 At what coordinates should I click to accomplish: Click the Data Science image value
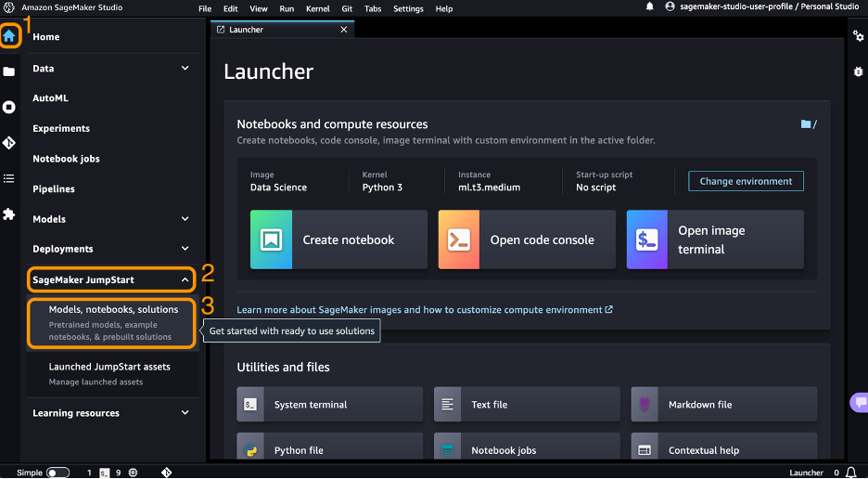pyautogui.click(x=278, y=188)
